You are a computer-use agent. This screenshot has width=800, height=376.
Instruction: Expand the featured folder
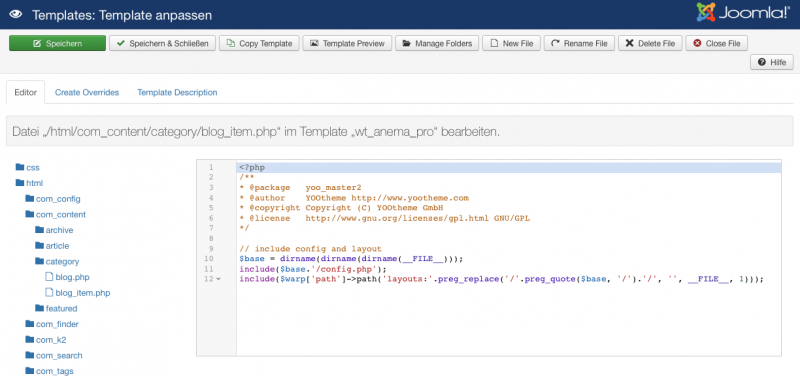[x=61, y=309]
